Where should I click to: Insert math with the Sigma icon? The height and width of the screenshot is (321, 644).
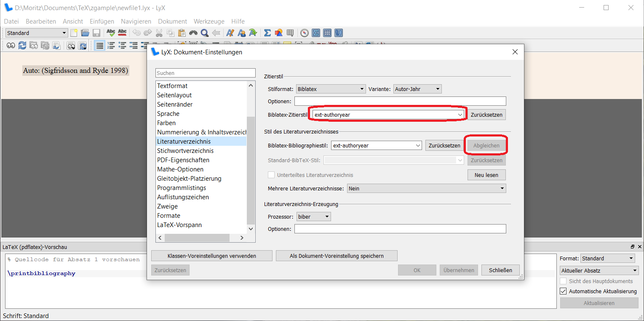click(x=267, y=33)
